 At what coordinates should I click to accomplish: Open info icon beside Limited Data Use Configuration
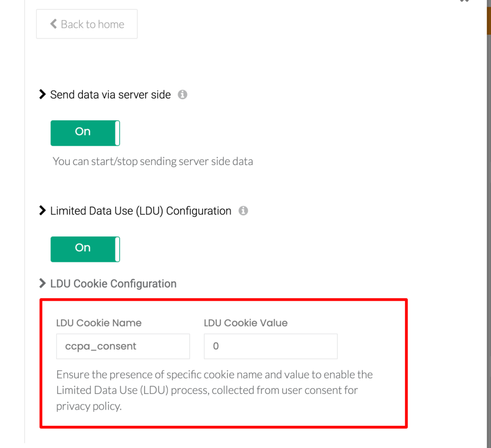pyautogui.click(x=243, y=211)
